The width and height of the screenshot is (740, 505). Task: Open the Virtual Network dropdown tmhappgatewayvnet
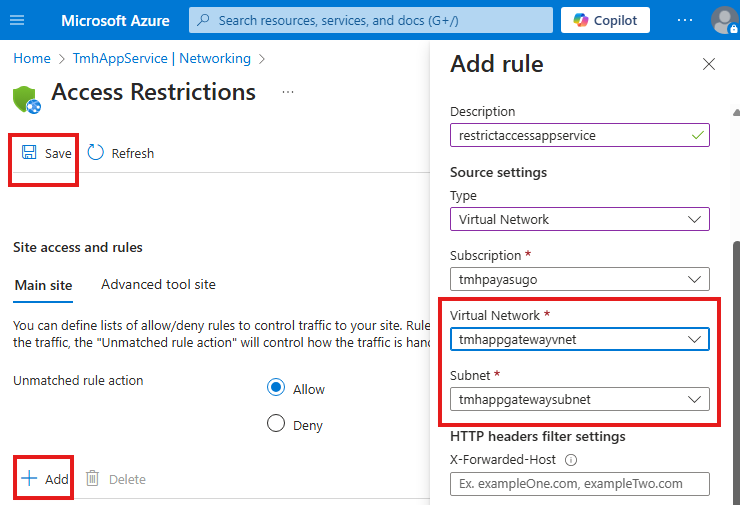coord(580,339)
